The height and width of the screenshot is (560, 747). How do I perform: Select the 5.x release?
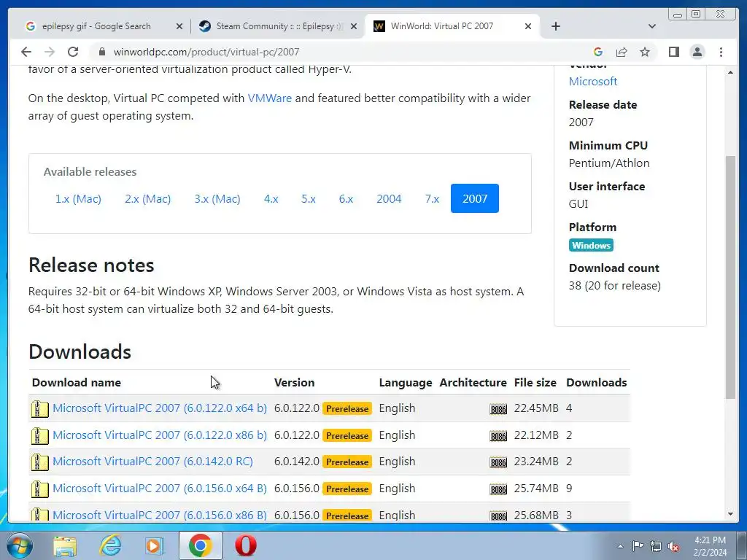coord(309,198)
